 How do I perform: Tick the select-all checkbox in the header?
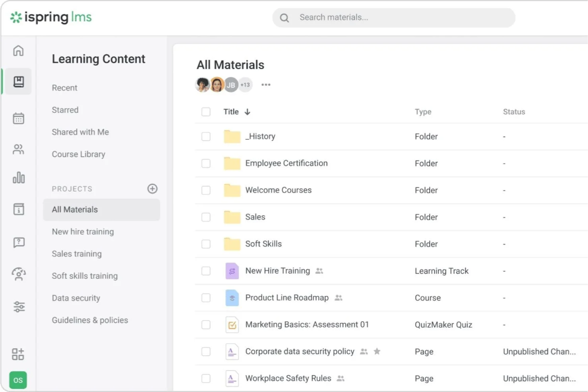tap(206, 112)
